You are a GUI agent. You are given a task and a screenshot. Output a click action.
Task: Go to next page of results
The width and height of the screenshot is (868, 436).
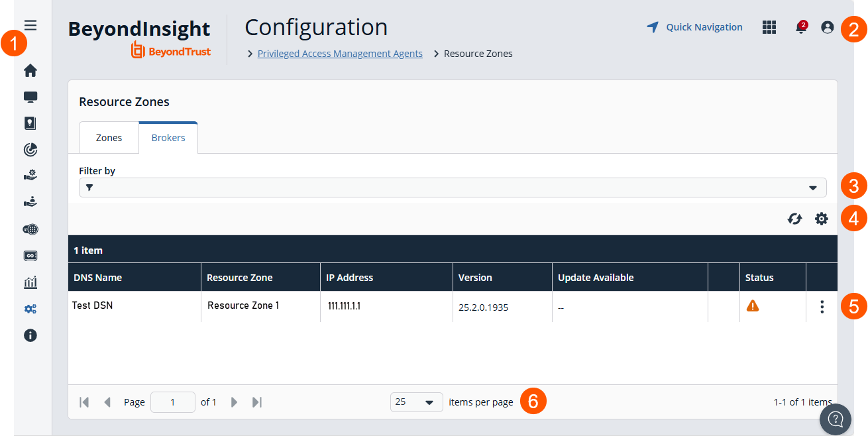coord(234,402)
